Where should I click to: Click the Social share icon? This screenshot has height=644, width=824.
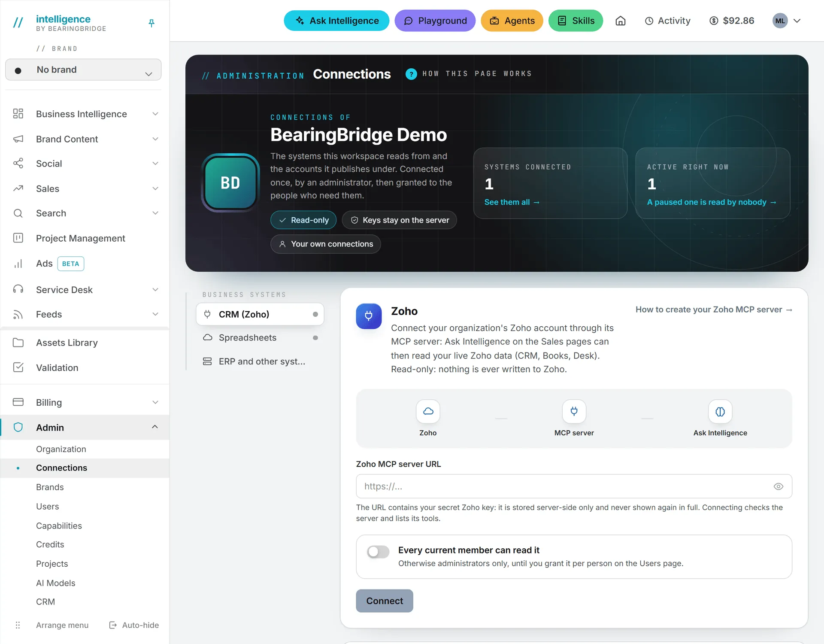tap(18, 163)
